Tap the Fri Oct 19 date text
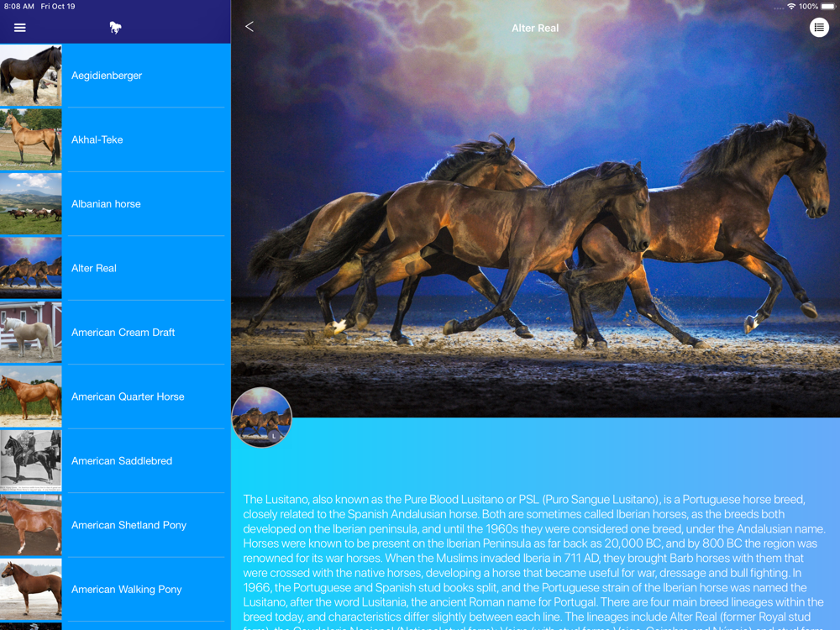Image resolution: width=840 pixels, height=630 pixels. (58, 7)
